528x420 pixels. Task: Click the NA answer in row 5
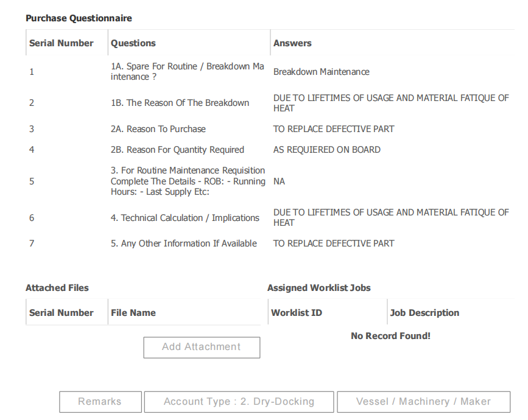point(279,181)
